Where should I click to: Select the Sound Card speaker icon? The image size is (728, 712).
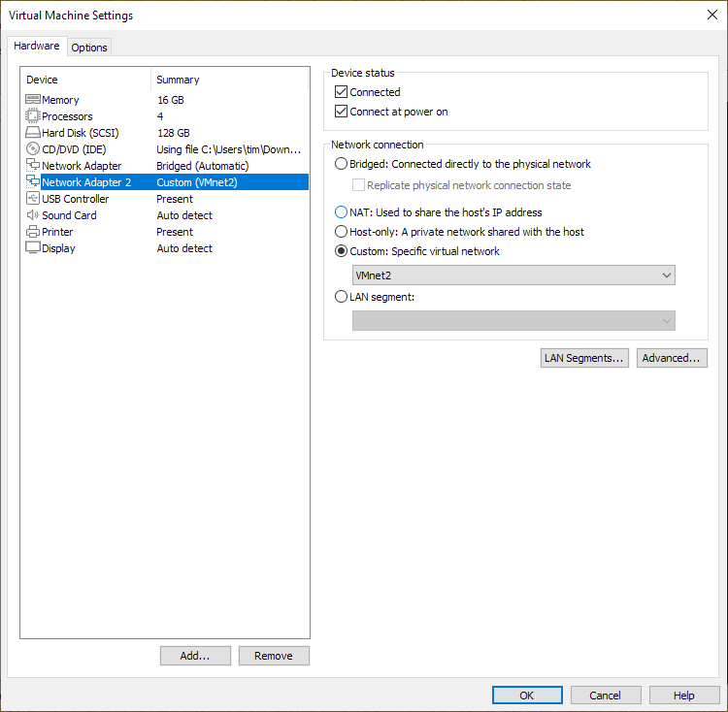[32, 215]
